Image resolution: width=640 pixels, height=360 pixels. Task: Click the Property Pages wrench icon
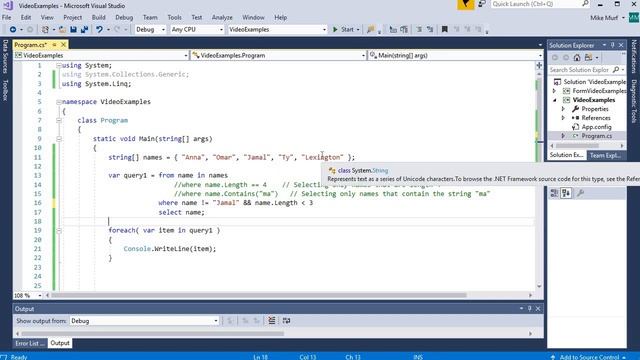click(580, 193)
